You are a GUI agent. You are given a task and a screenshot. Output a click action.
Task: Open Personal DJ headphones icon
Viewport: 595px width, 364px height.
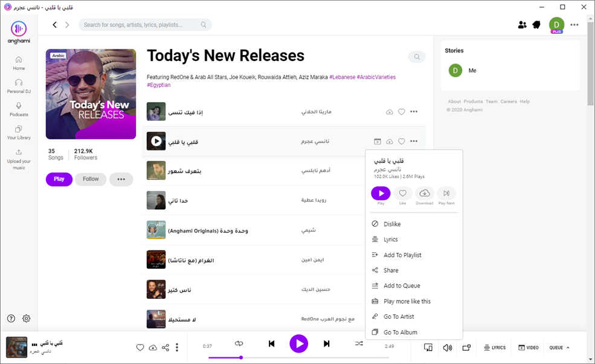(x=19, y=83)
